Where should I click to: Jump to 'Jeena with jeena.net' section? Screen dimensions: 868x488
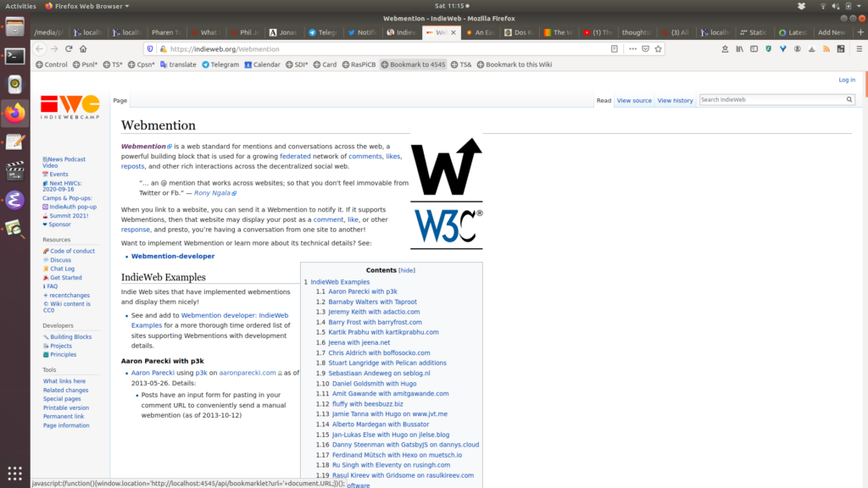[x=359, y=342]
